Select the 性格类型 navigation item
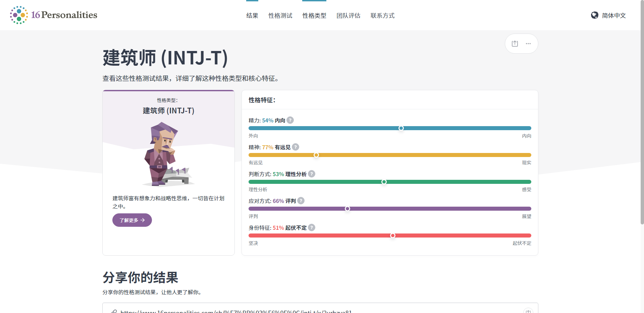This screenshot has height=313, width=644. 314,15
